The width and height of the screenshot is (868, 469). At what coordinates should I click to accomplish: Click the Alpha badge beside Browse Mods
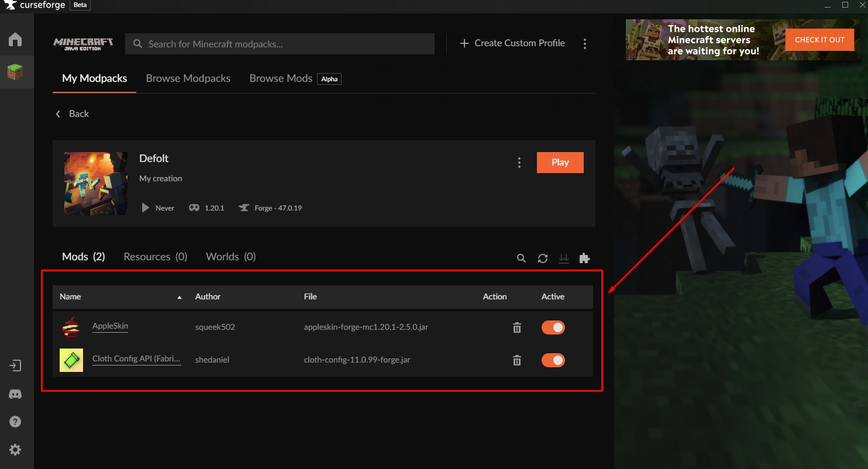click(x=329, y=79)
